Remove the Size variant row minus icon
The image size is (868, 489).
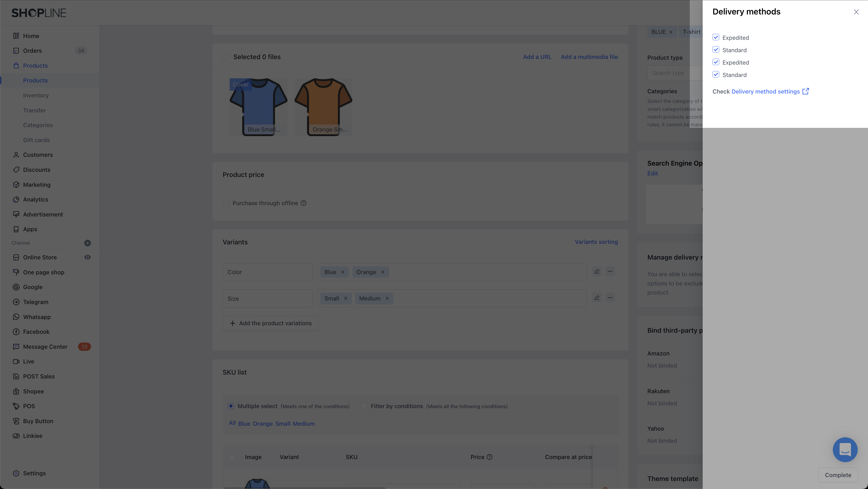(x=610, y=298)
